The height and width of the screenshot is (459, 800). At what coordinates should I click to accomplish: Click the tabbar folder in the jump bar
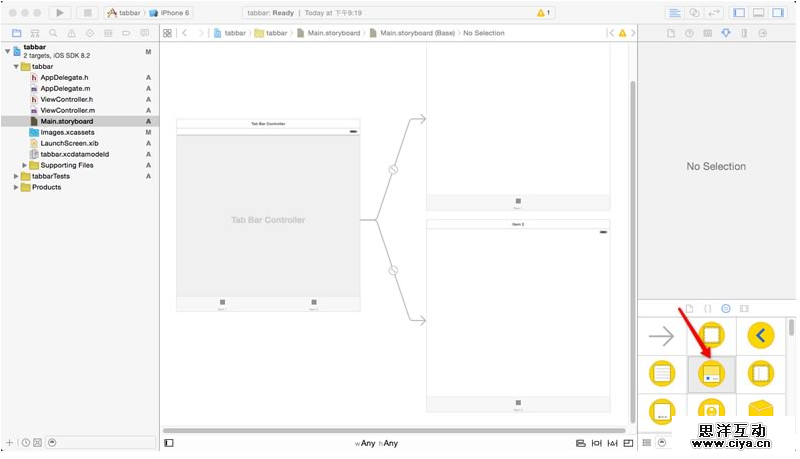tap(271, 33)
